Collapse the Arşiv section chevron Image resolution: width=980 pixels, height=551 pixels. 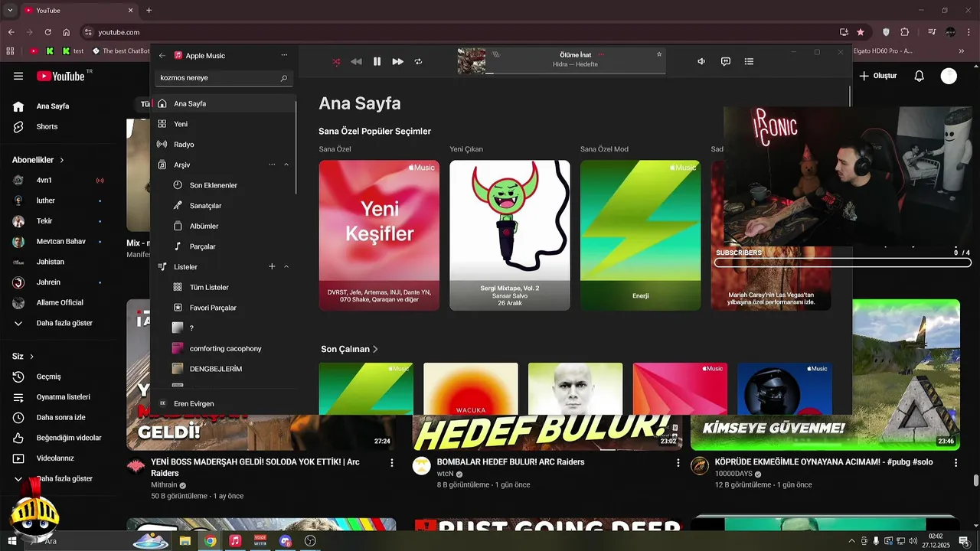(286, 165)
